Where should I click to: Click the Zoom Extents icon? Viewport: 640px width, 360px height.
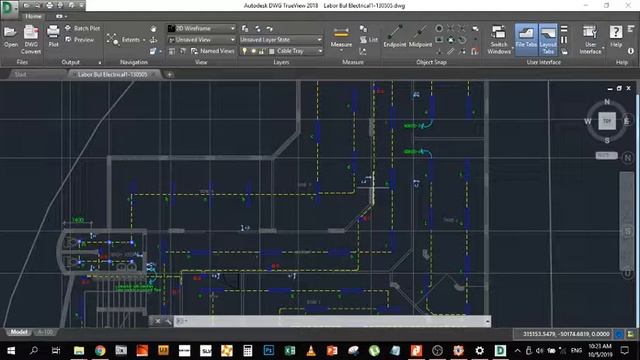pos(112,40)
